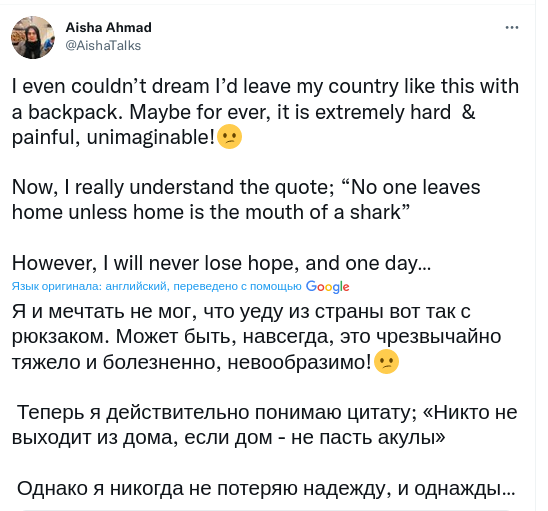The height and width of the screenshot is (511, 548).
Task: Click the Russian quote 'Никто не выходит из дома'
Action: (265, 425)
